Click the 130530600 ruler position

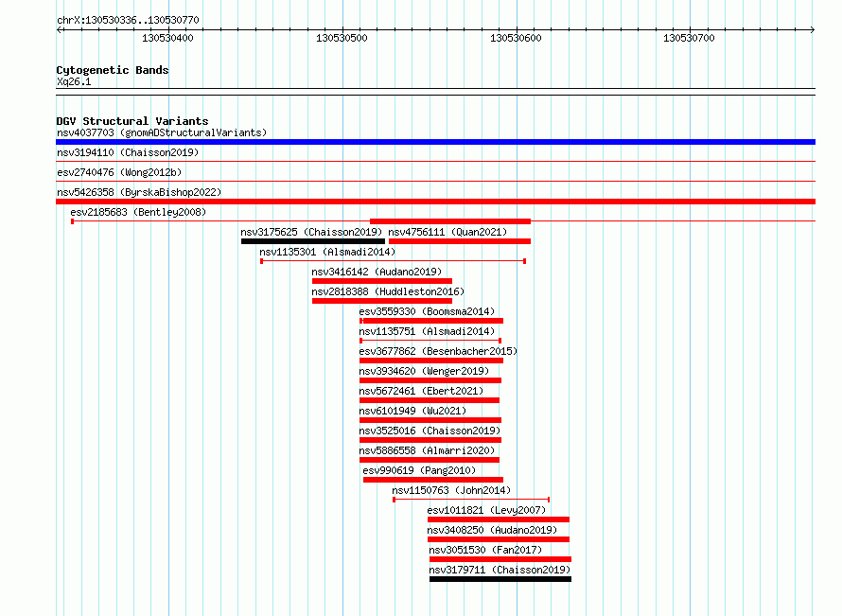click(516, 38)
